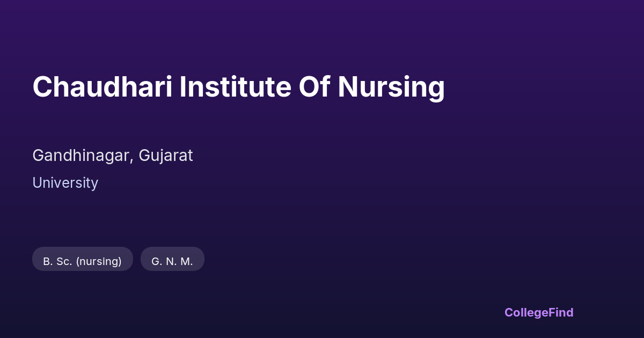644x338 pixels.
Task: Click the letter "M." in the G. N. M. pill
Action: 187,261
